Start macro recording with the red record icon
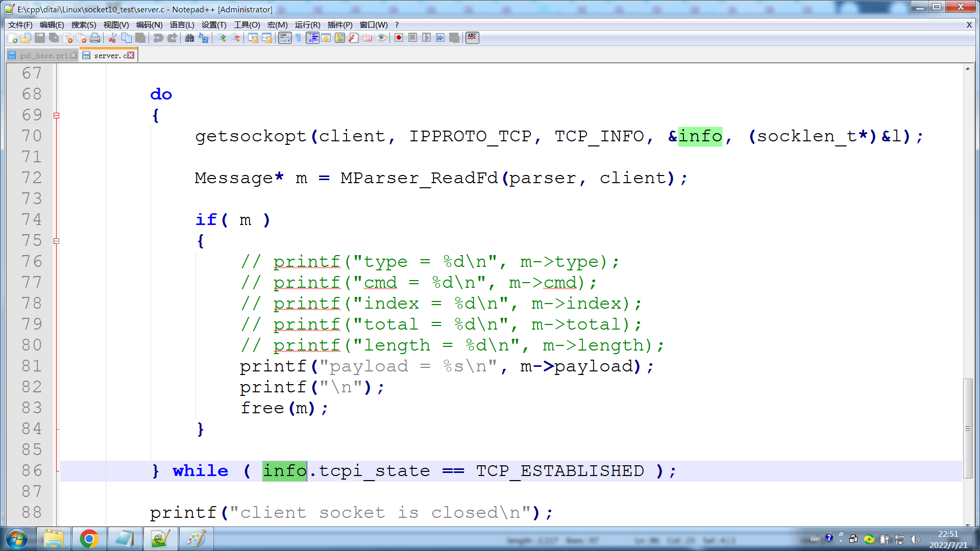The image size is (980, 551). [399, 38]
